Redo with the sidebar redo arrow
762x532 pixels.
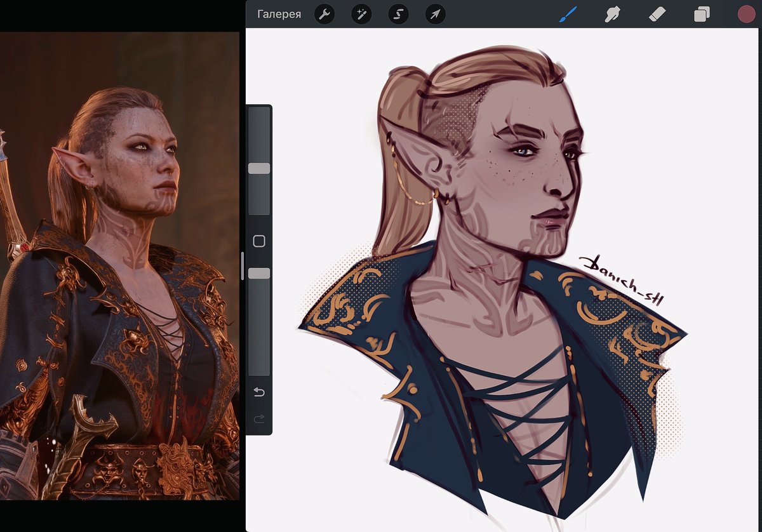[x=258, y=419]
